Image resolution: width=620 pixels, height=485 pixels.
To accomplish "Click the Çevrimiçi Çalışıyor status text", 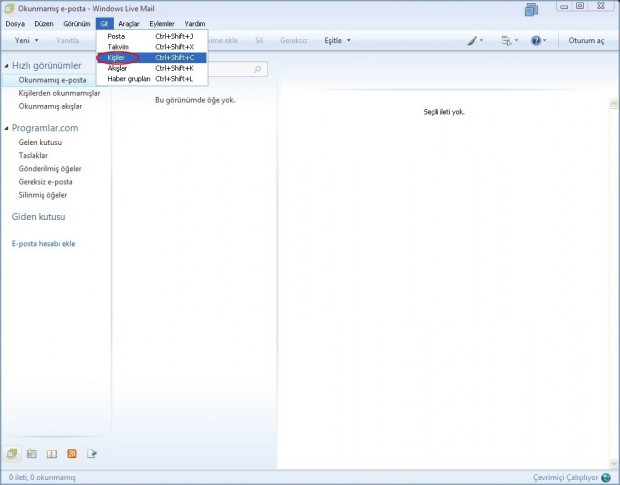I will (x=565, y=477).
